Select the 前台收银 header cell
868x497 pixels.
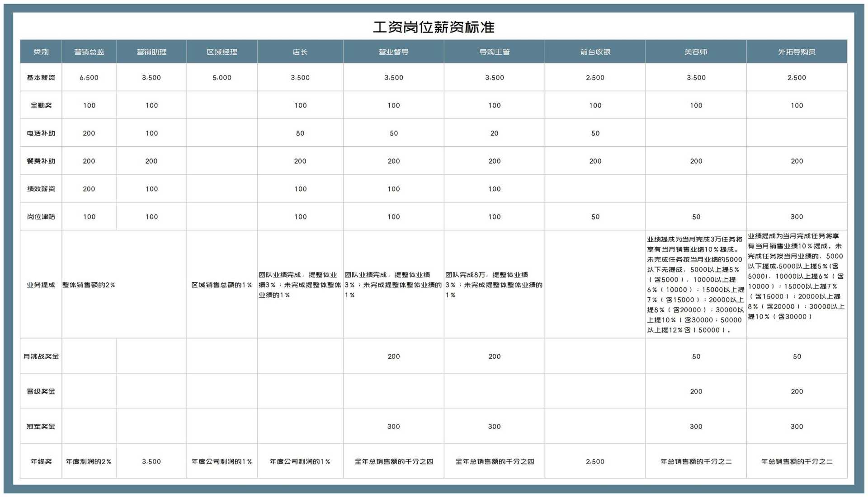(x=595, y=52)
